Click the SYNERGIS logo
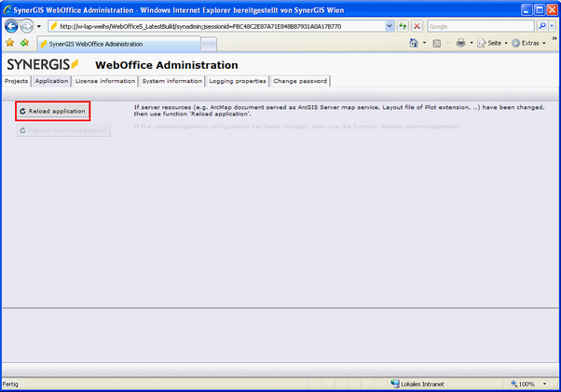 click(43, 64)
